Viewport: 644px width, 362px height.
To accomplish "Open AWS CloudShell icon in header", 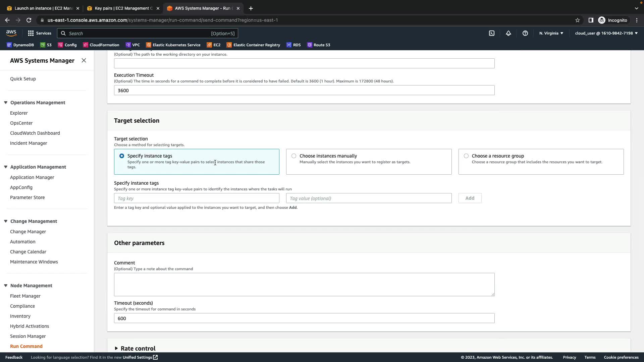I will tap(491, 33).
